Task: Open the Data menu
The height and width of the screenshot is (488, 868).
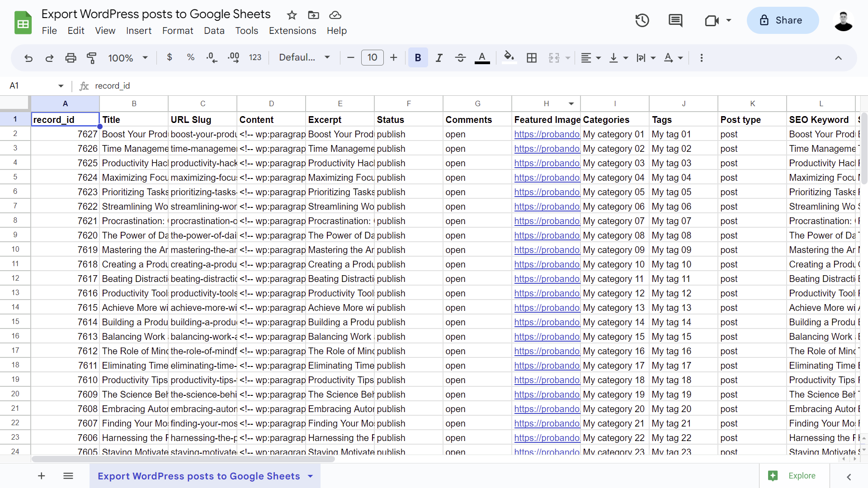Action: 214,30
